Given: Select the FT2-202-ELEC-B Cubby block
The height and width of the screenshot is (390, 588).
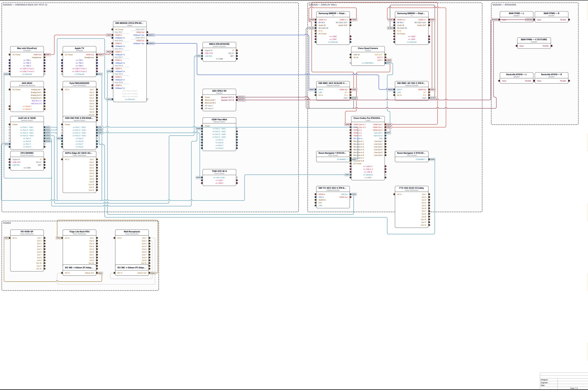Looking at the screenshot, I should coord(412,207).
